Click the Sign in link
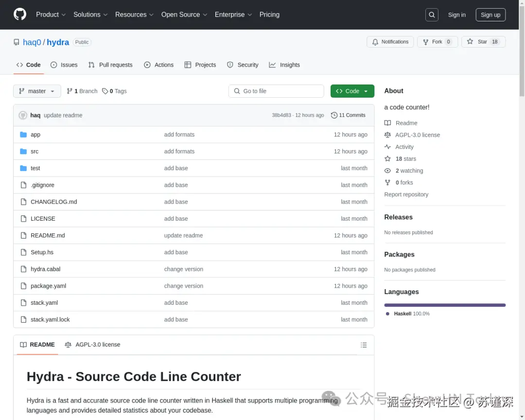 [x=456, y=15]
